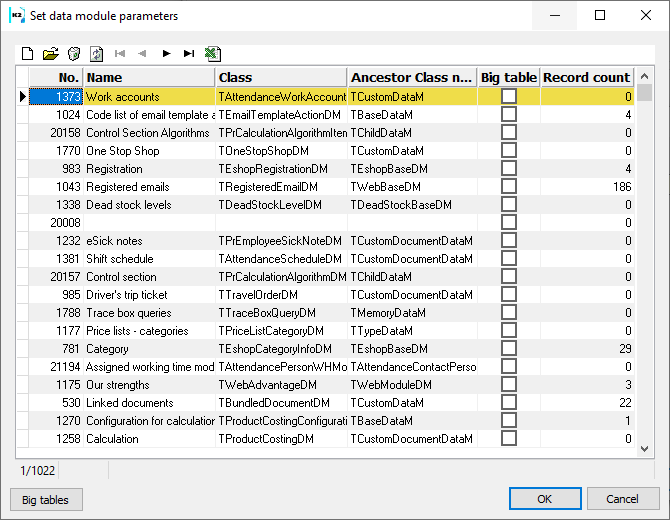Tick Big table checkbox for One Stop Shop
The image size is (670, 520).
508,150
